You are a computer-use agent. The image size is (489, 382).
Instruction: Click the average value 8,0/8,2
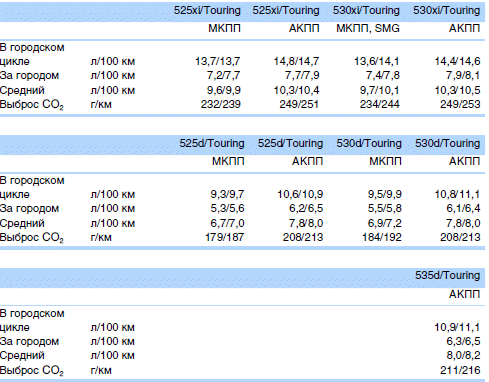point(463,355)
